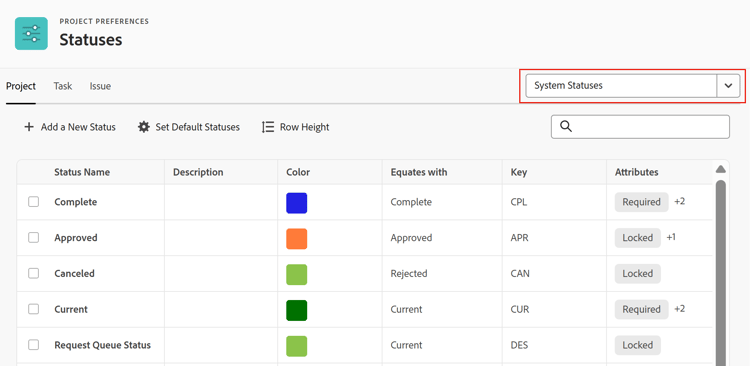
Task: Click the plus icon to add a status
Action: (x=29, y=127)
